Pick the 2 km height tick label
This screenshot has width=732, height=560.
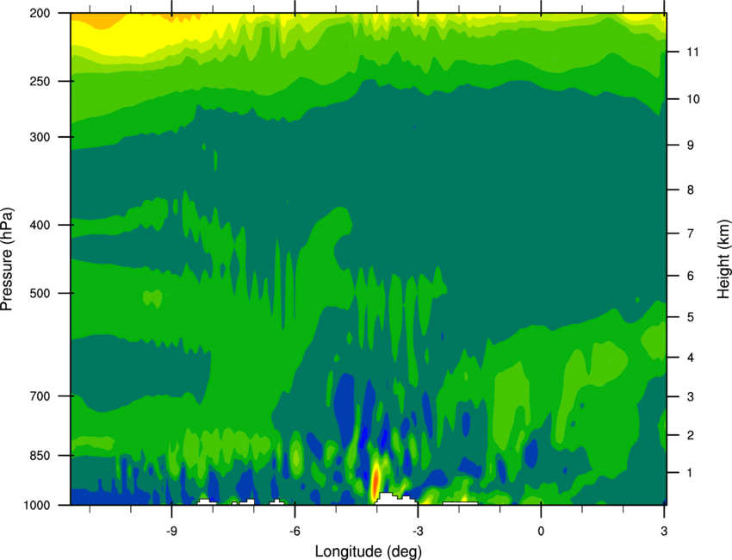691,435
